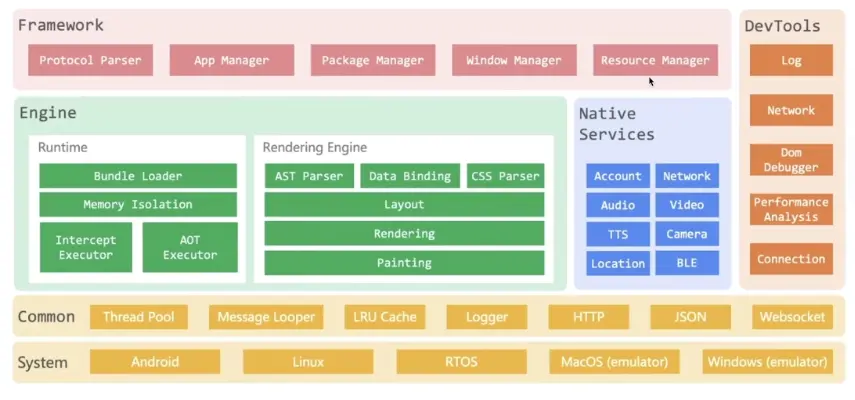
Task: Click the Package Manager box
Action: coord(372,60)
